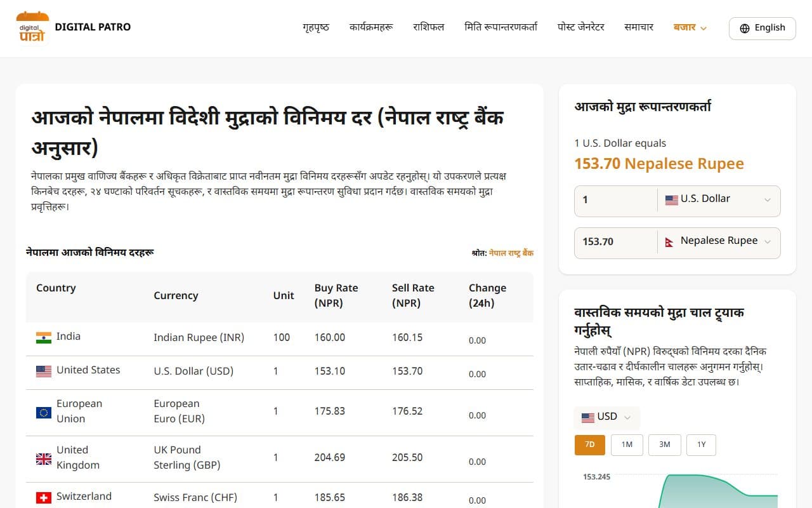Click India buy rate 160.00
Screen dimensions: 812x508
[330, 338]
